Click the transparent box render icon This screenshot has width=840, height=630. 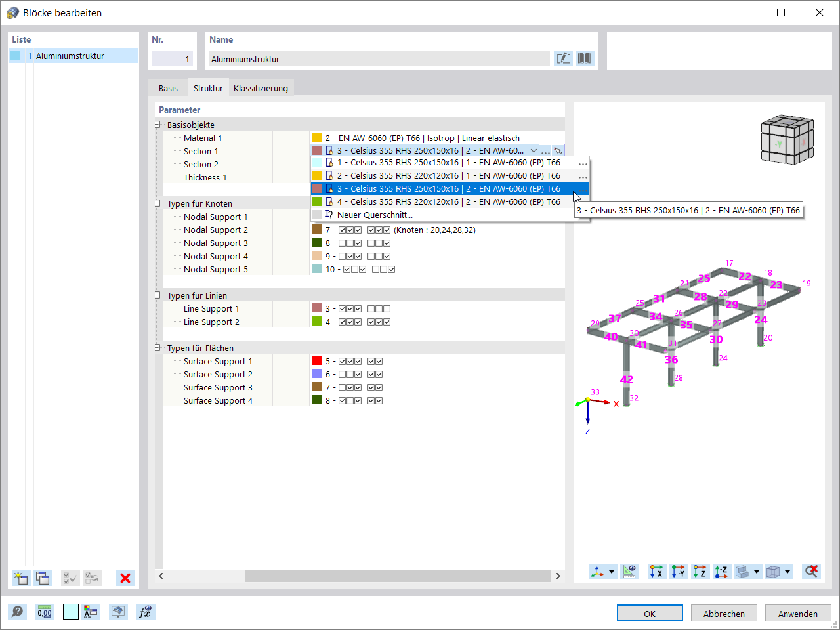773,572
